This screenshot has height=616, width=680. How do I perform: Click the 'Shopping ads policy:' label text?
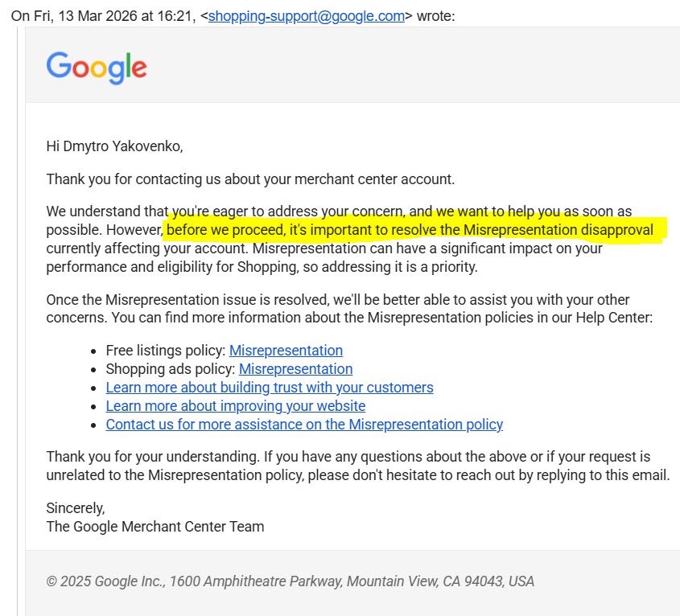(x=171, y=369)
